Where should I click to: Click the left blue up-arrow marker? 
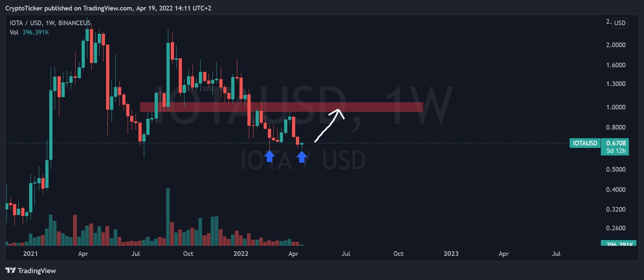[x=269, y=156]
